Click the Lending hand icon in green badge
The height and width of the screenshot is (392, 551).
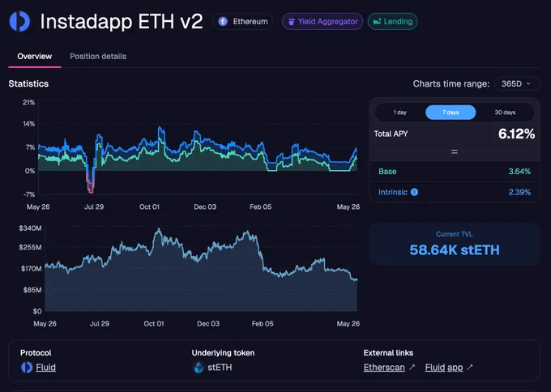377,21
